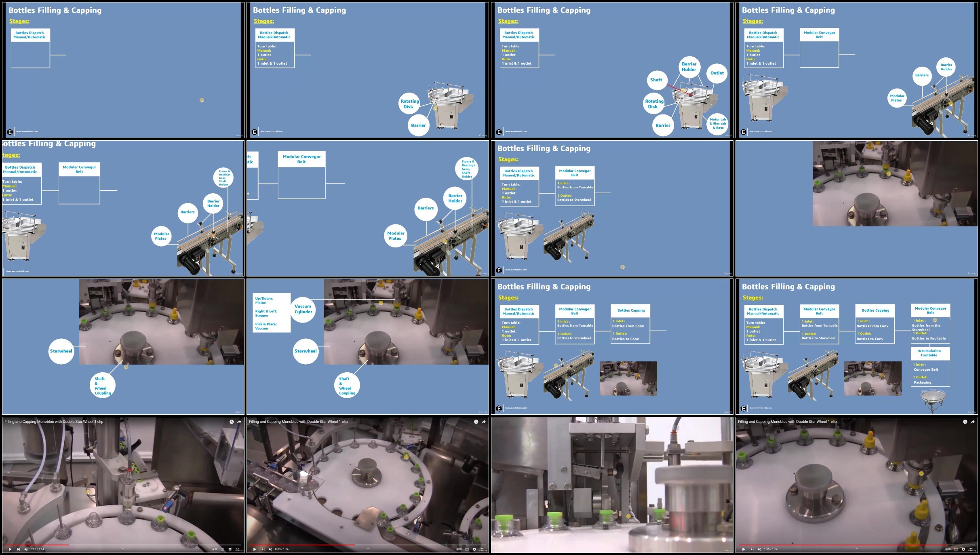
Task: Toggle autoplay in the 1:05 player
Action: [x=948, y=549]
